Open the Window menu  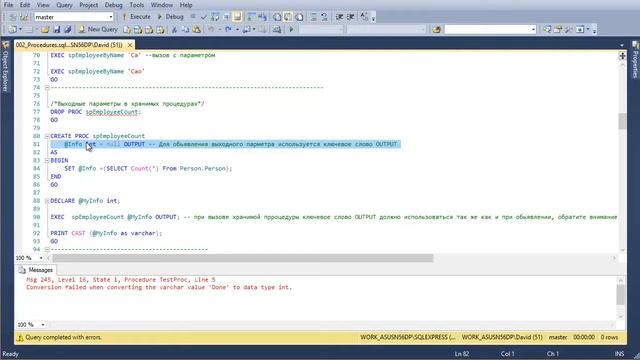pos(162,5)
